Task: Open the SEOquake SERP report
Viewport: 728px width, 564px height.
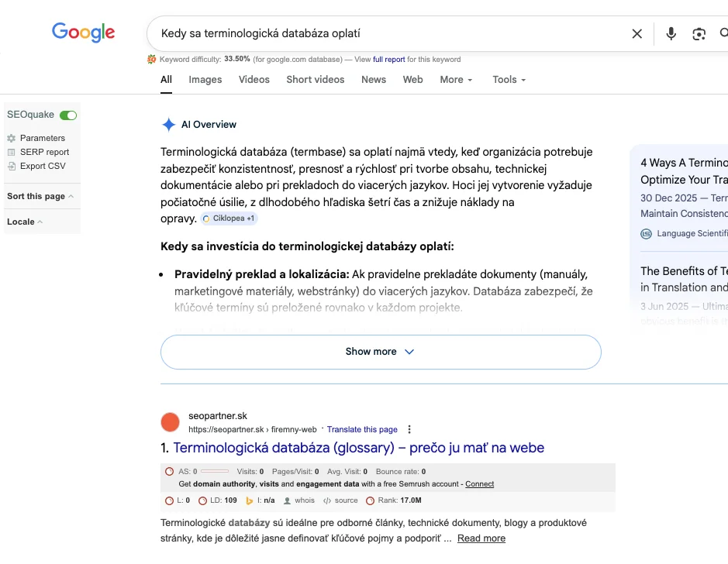Action: (44, 152)
